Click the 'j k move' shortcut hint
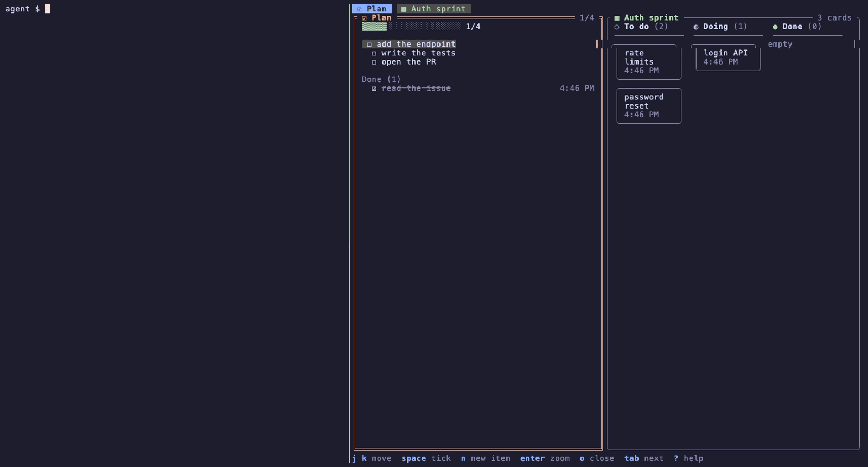868x467 pixels. [x=372, y=458]
